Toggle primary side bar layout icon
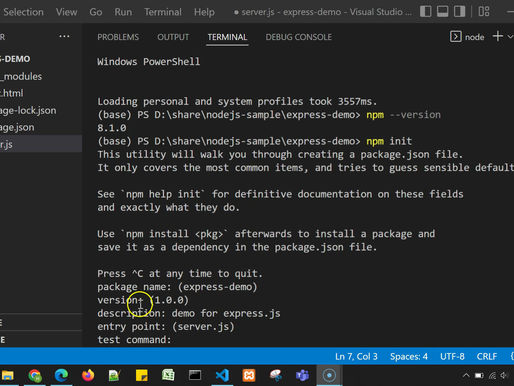This screenshot has width=514, height=386. (425, 12)
